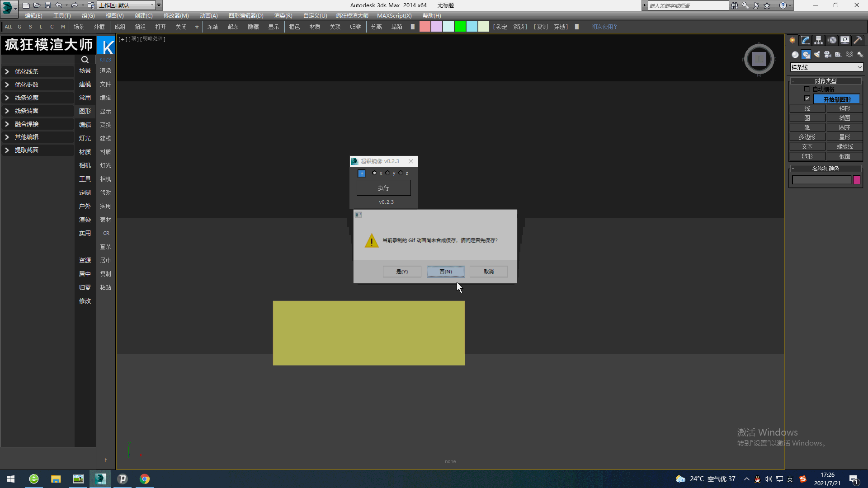Open the Modify panel tab icon
The height and width of the screenshot is (488, 868).
tap(805, 40)
